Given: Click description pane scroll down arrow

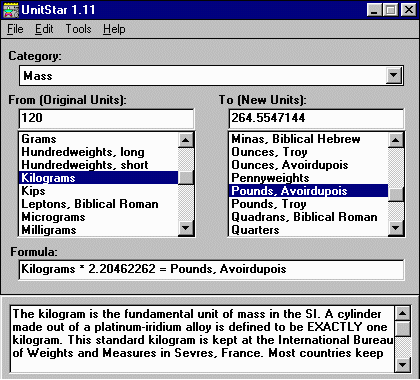Looking at the screenshot, I should pyautogui.click(x=402, y=364).
